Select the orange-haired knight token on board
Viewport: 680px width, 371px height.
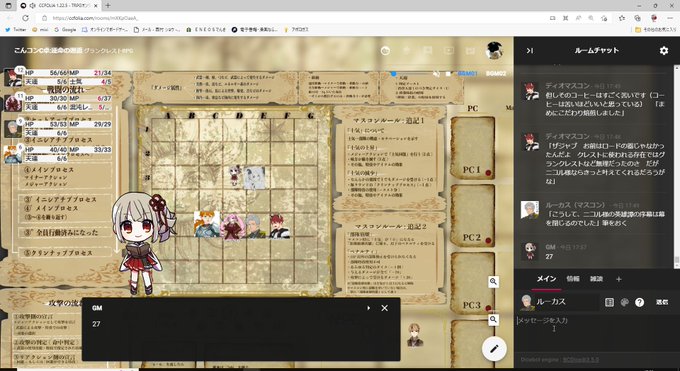[x=206, y=224]
